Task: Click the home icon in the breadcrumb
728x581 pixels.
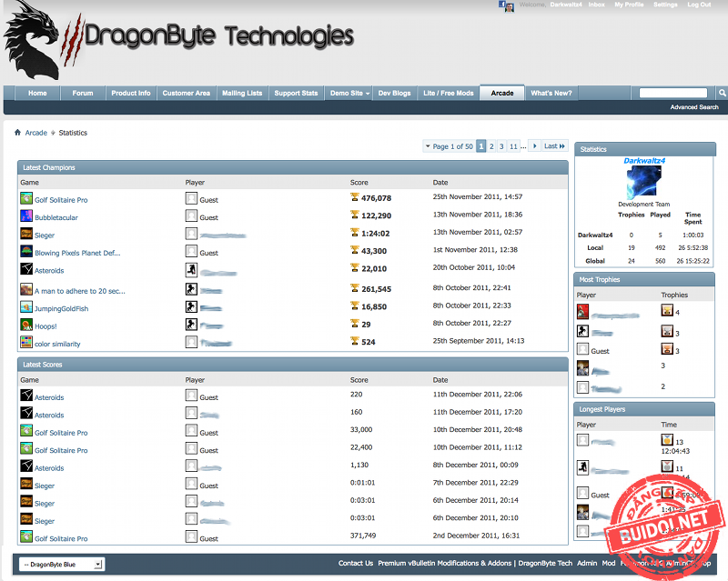Action: (17, 133)
